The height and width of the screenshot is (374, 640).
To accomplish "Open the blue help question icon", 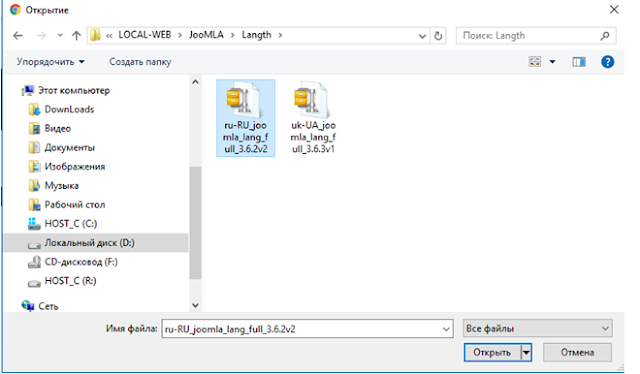I will (x=607, y=62).
